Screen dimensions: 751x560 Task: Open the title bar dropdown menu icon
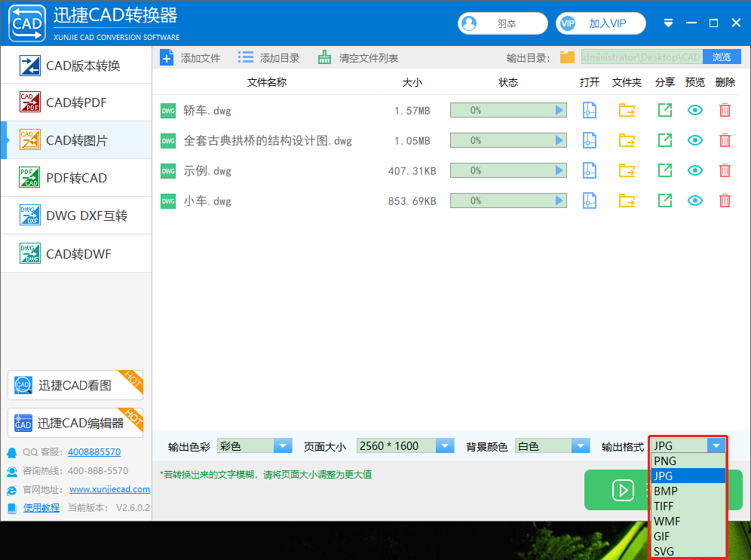pos(668,23)
